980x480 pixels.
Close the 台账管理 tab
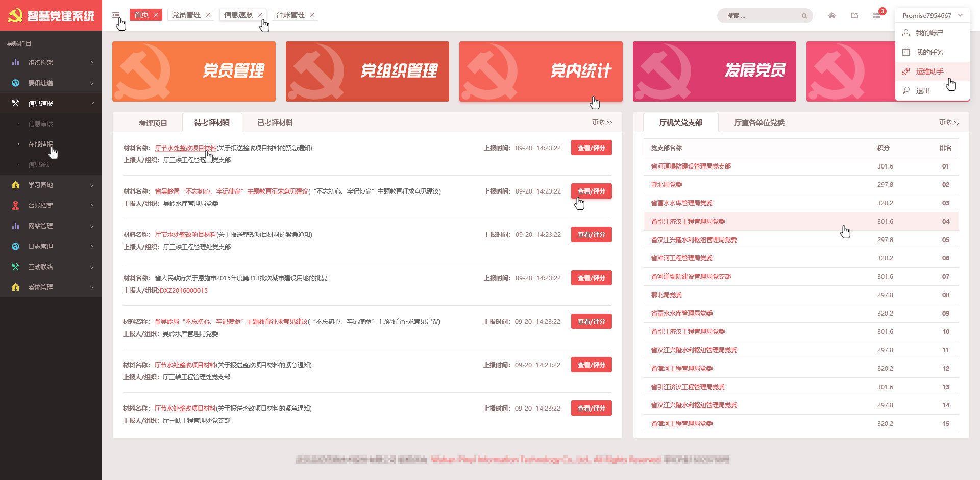pyautogui.click(x=312, y=15)
